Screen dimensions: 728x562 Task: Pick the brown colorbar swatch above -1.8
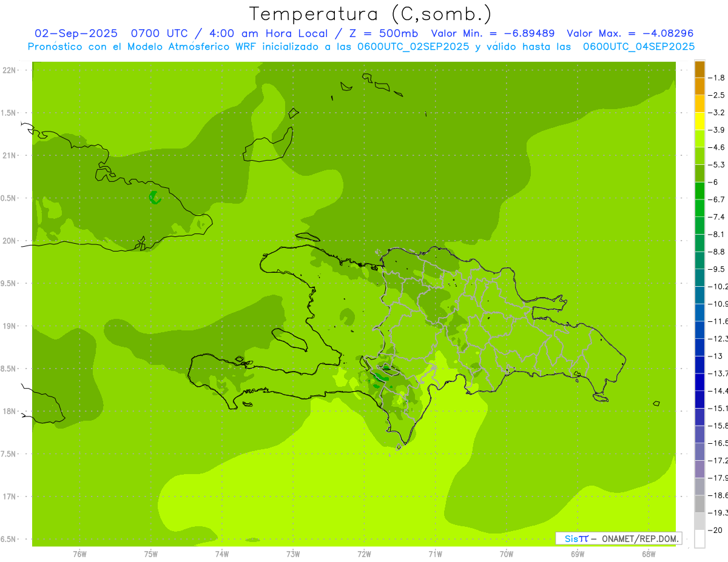[699, 69]
